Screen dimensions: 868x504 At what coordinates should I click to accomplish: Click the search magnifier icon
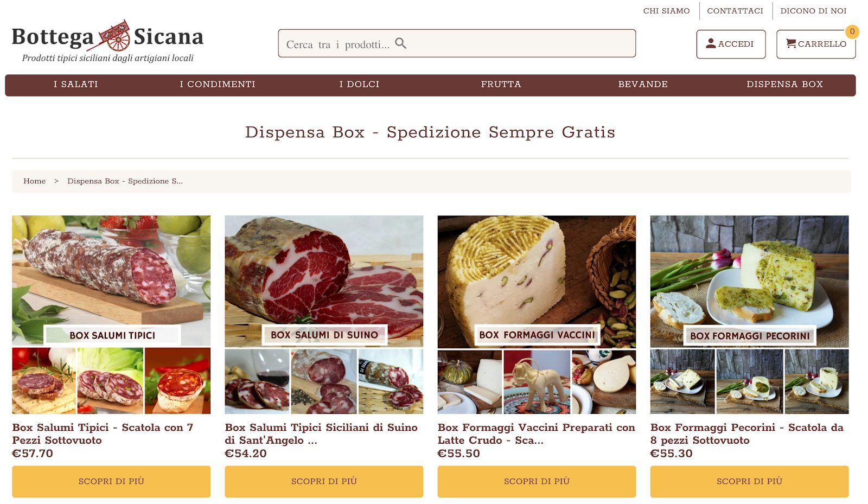coord(400,43)
